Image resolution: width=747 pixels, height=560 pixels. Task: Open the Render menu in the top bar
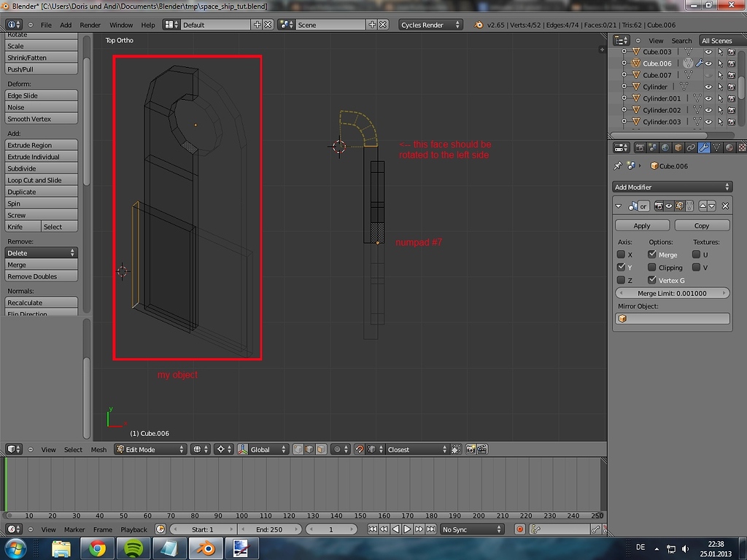pyautogui.click(x=90, y=25)
